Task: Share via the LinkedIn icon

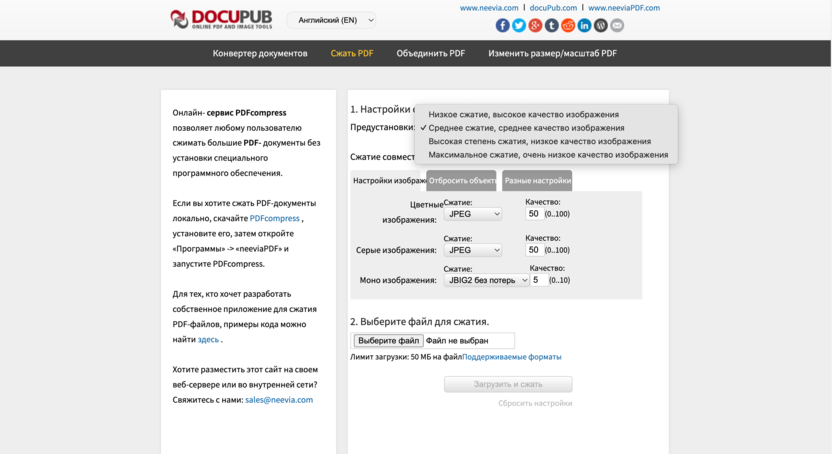Action: coord(584,25)
